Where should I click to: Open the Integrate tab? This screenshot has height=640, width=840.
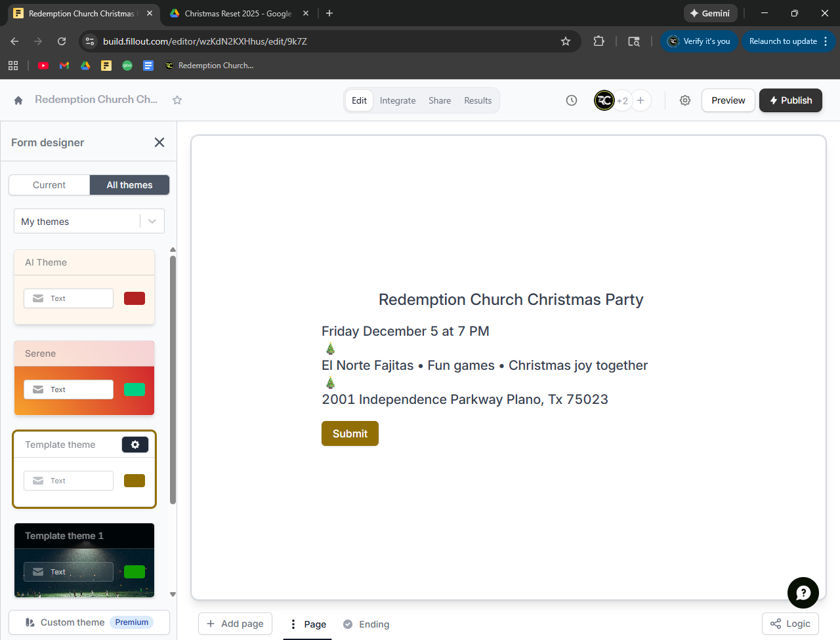[398, 100]
